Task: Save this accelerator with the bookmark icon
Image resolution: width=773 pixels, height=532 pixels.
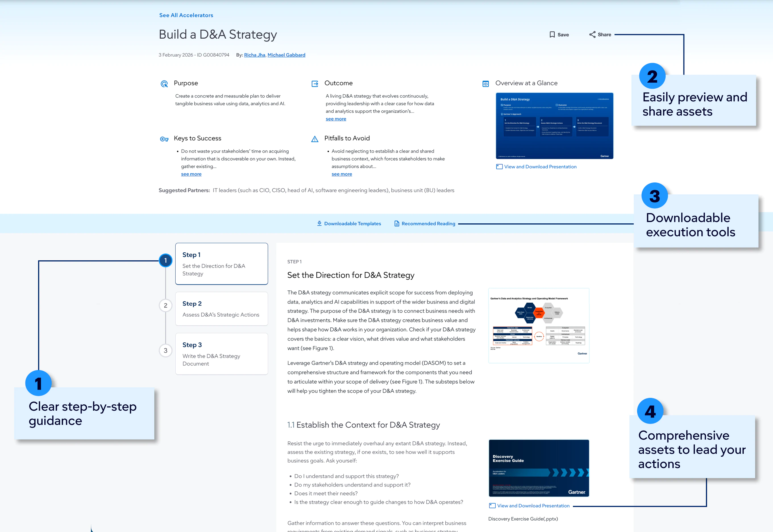Action: [x=552, y=35]
